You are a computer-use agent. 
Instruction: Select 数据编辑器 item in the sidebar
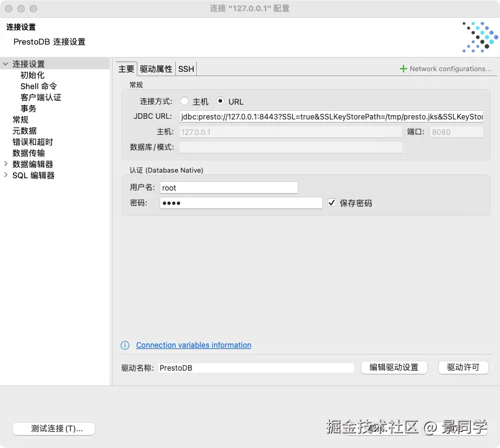(33, 164)
